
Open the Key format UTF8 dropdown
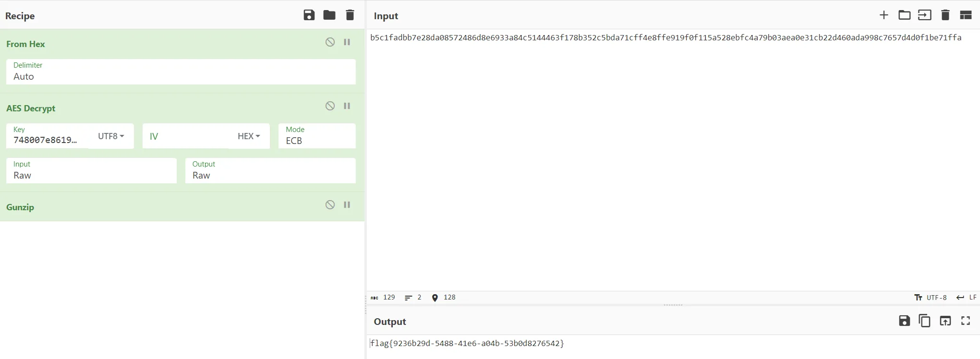[111, 136]
